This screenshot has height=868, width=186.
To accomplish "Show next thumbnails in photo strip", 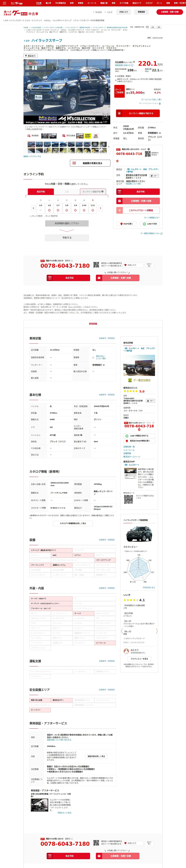I will tap(109, 147).
